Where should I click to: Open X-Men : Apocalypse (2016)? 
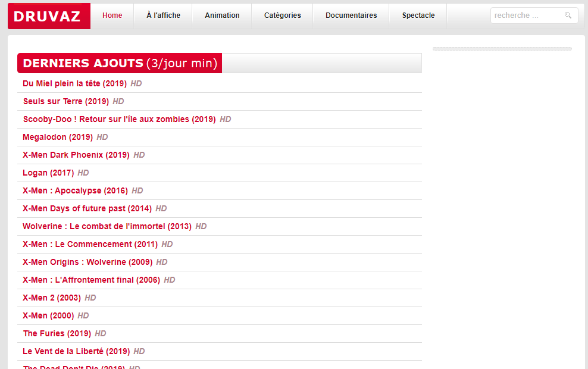[75, 191]
